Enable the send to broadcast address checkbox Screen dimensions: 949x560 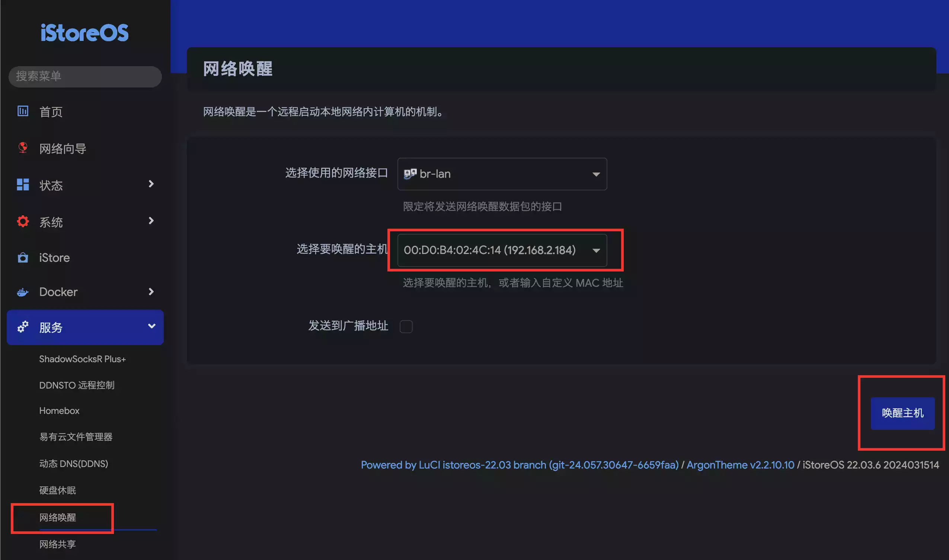(x=406, y=326)
